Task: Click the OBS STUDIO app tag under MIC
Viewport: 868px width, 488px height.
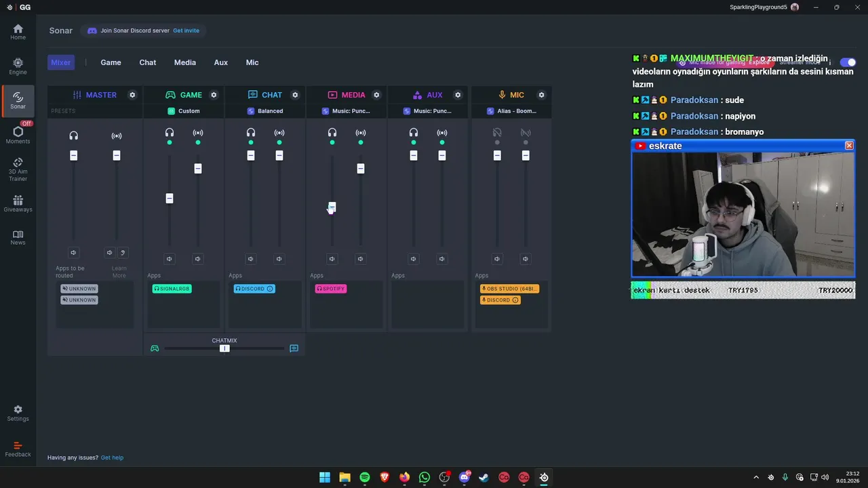Action: pos(510,289)
